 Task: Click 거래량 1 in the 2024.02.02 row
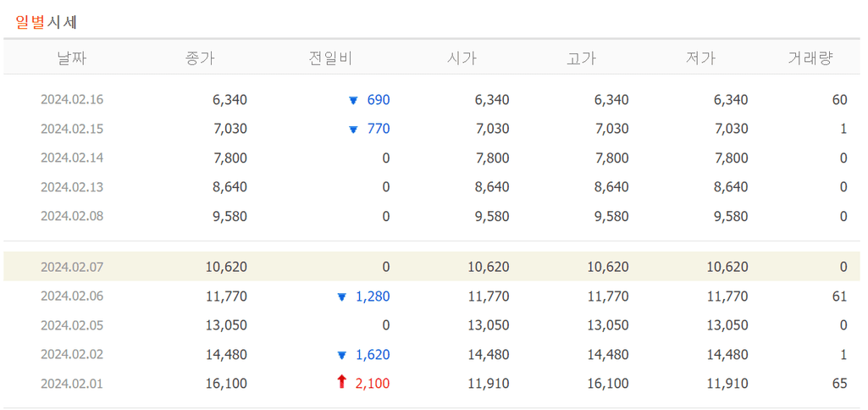point(843,354)
